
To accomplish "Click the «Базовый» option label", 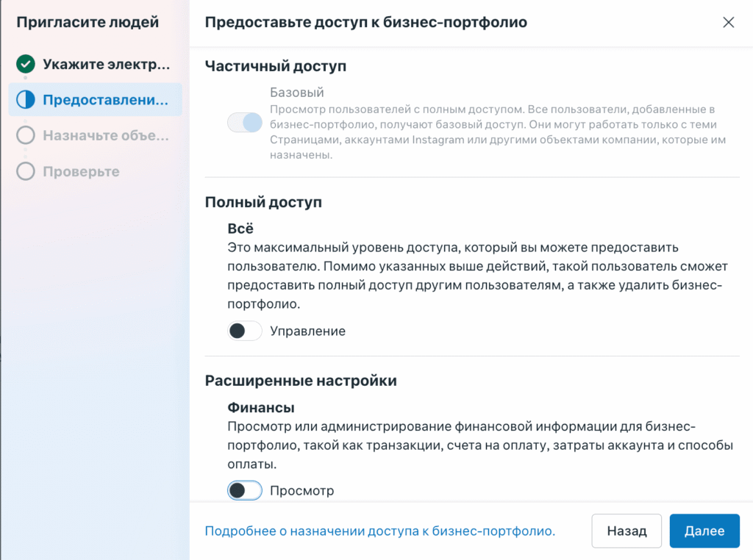I will [297, 93].
